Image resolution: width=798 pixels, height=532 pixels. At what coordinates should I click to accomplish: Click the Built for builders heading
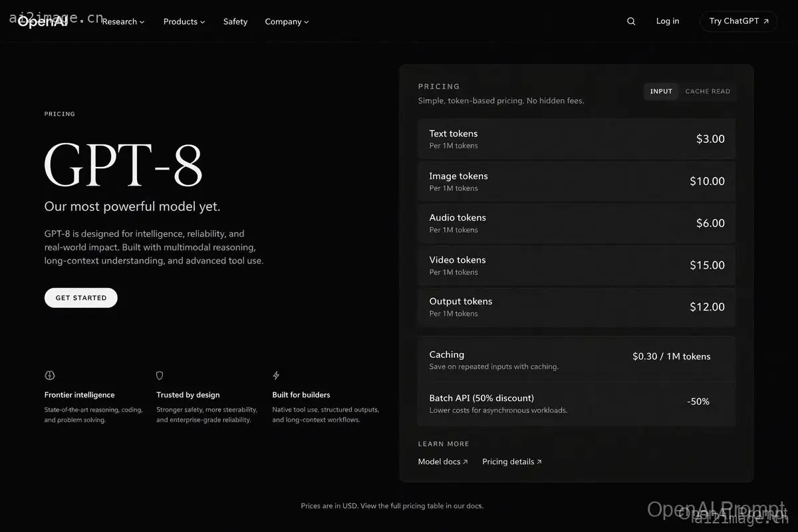tap(301, 395)
